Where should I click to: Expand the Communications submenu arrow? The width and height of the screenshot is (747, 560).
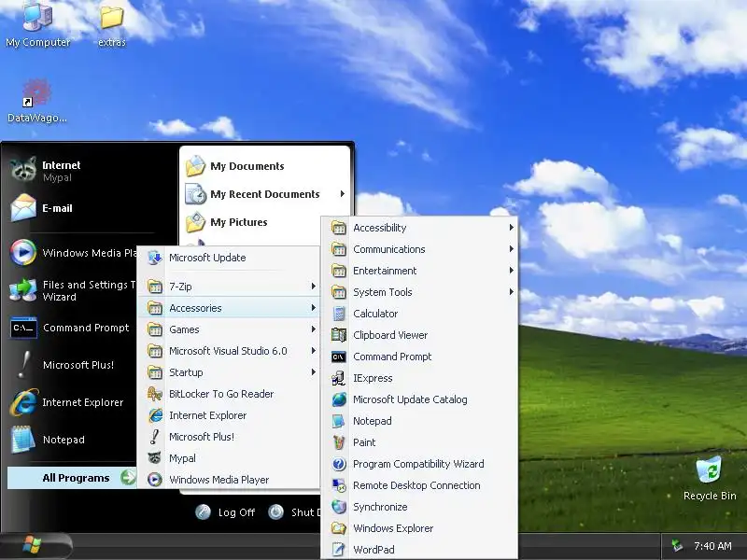[511, 248]
